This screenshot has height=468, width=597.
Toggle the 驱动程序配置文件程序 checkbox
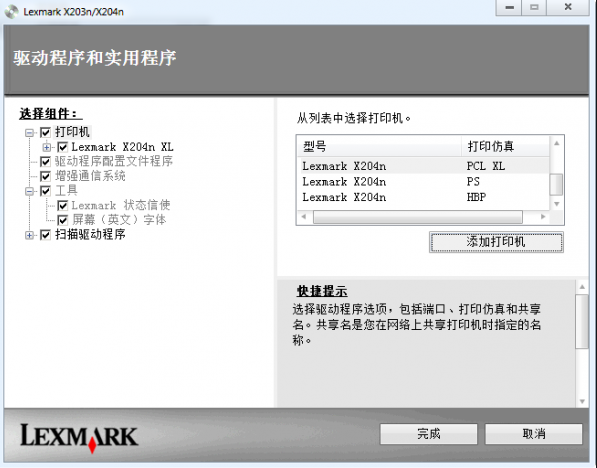(45, 161)
